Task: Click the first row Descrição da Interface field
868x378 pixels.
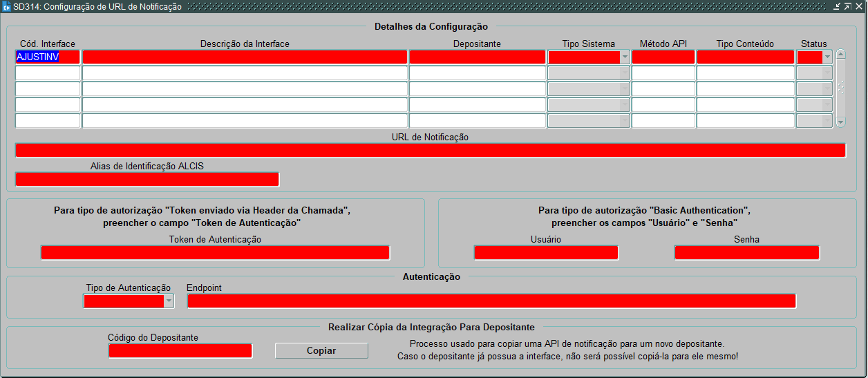Action: pyautogui.click(x=245, y=57)
